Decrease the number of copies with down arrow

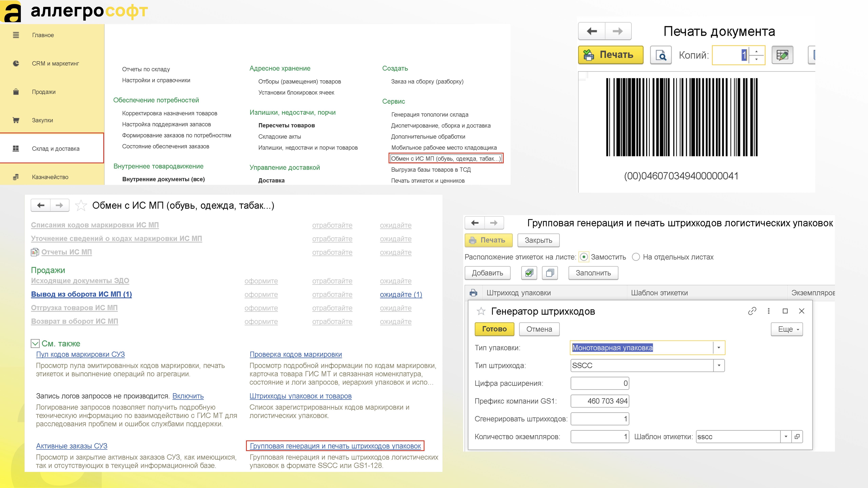coord(756,59)
